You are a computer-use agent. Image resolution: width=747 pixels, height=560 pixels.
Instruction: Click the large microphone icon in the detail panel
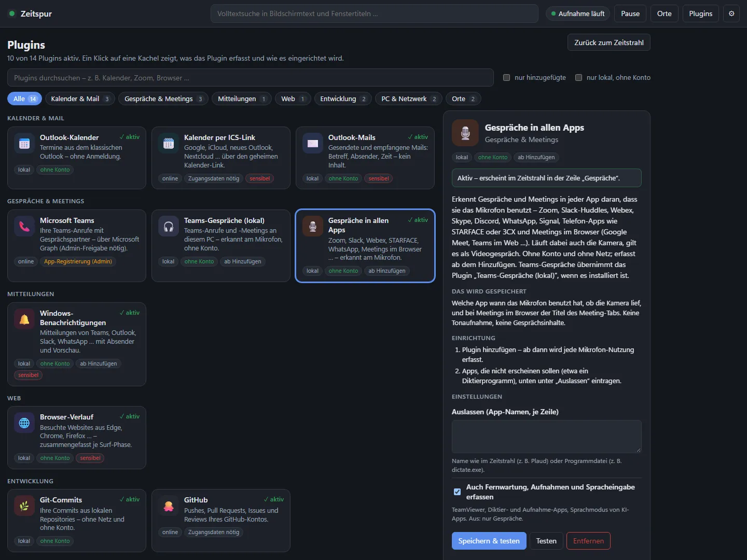click(x=465, y=133)
